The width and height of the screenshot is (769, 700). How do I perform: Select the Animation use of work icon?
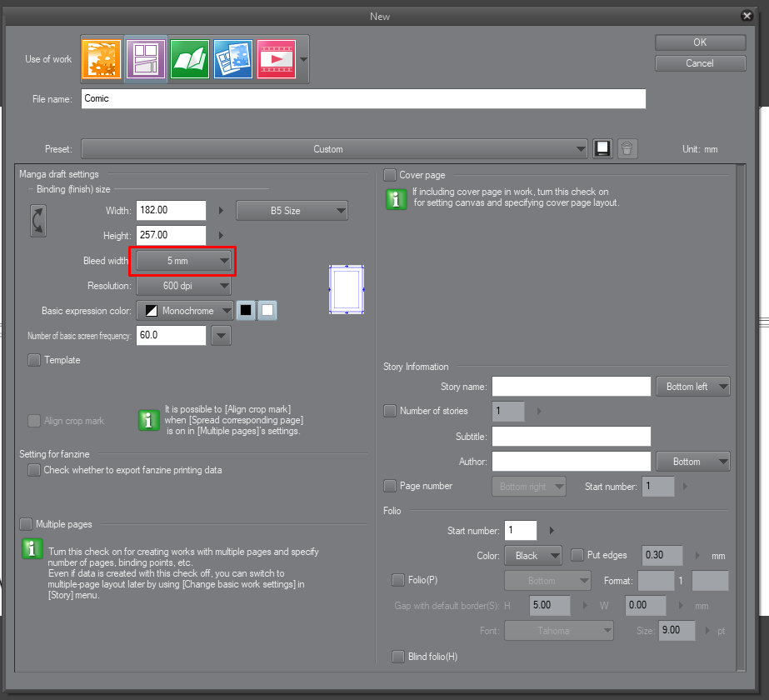(x=277, y=59)
